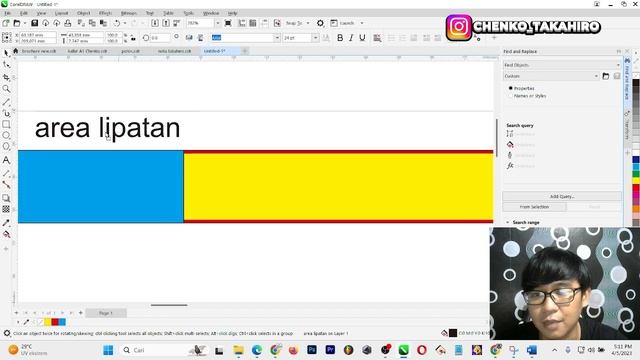
Task: Select the Crop tool in toolbox
Action: click(x=6, y=77)
